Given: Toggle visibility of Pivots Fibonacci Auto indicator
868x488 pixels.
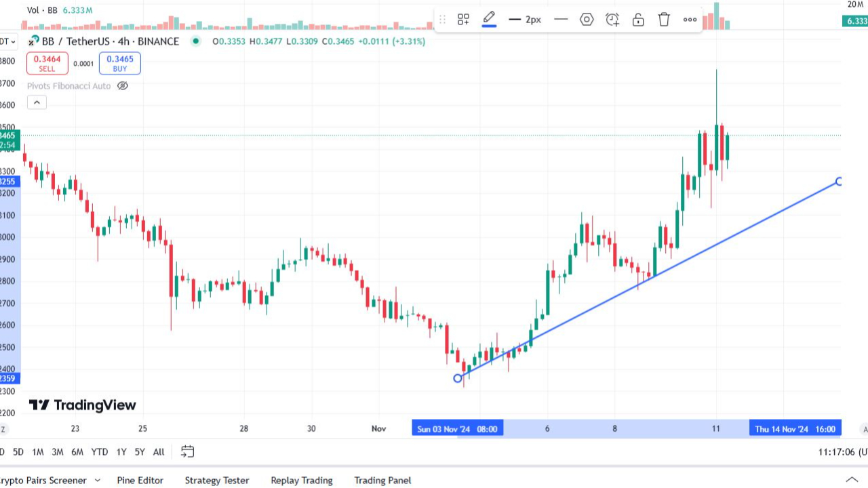Looking at the screenshot, I should click(123, 85).
